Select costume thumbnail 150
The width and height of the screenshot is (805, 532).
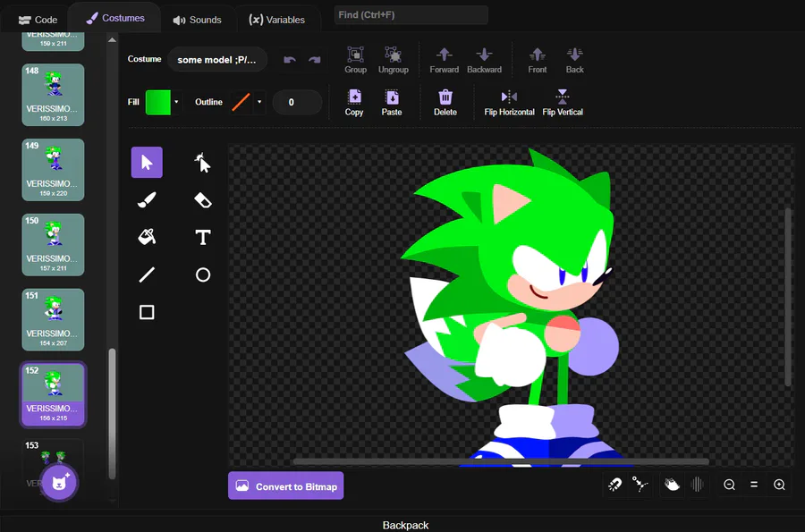53,245
